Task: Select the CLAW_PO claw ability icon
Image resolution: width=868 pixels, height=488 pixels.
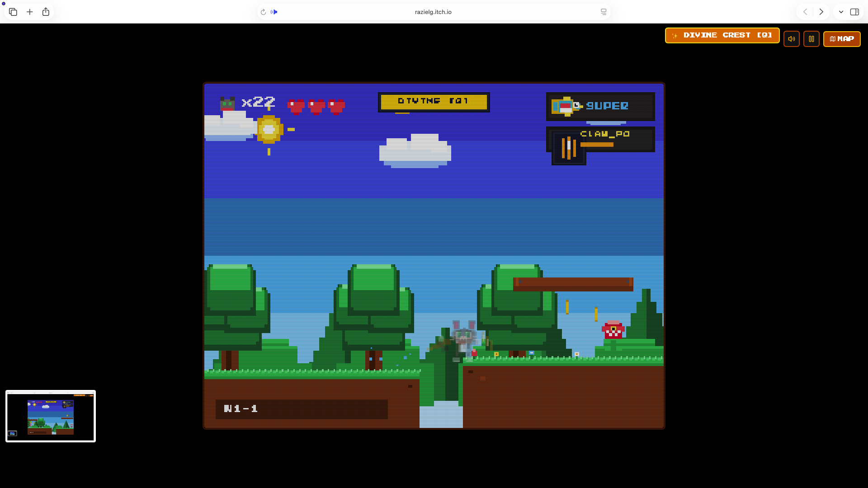Action: (569, 148)
